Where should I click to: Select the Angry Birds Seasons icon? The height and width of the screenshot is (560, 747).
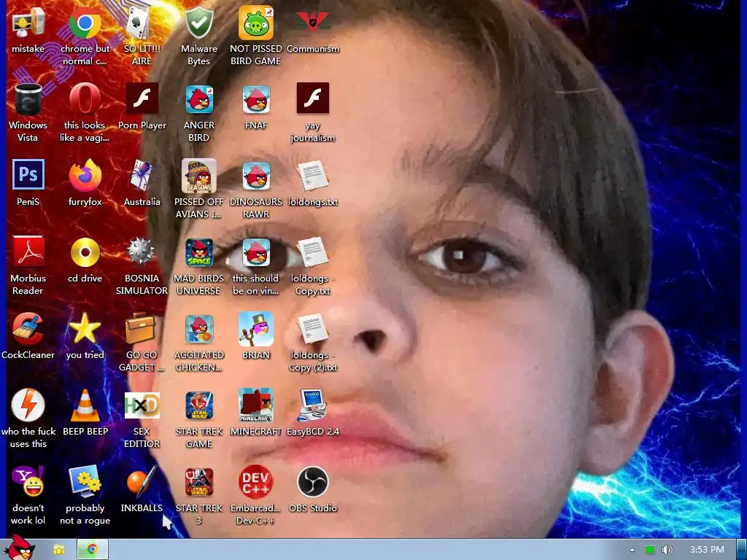click(x=198, y=175)
